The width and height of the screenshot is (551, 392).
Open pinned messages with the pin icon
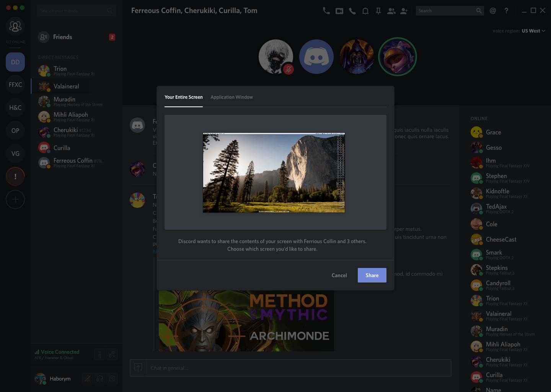pyautogui.click(x=378, y=11)
